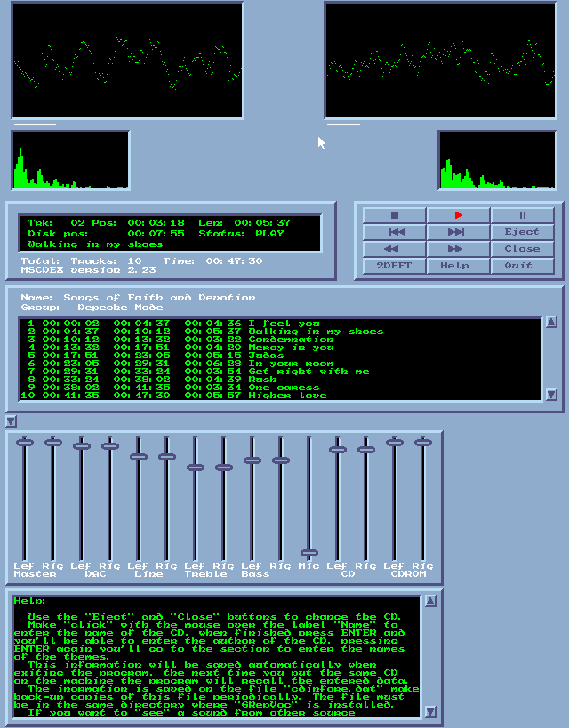Click the Close tray button
This screenshot has width=569, height=728.
click(x=522, y=248)
